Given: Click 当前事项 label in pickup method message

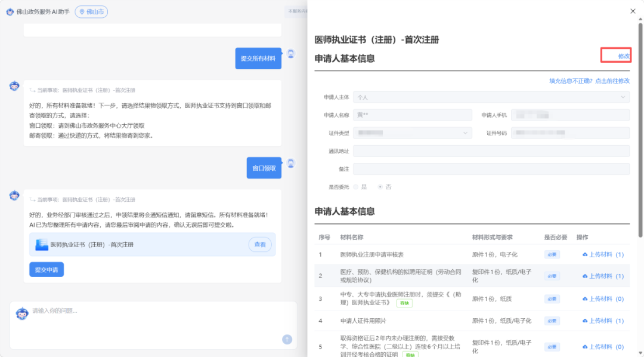Looking at the screenshot, I should click(82, 90).
